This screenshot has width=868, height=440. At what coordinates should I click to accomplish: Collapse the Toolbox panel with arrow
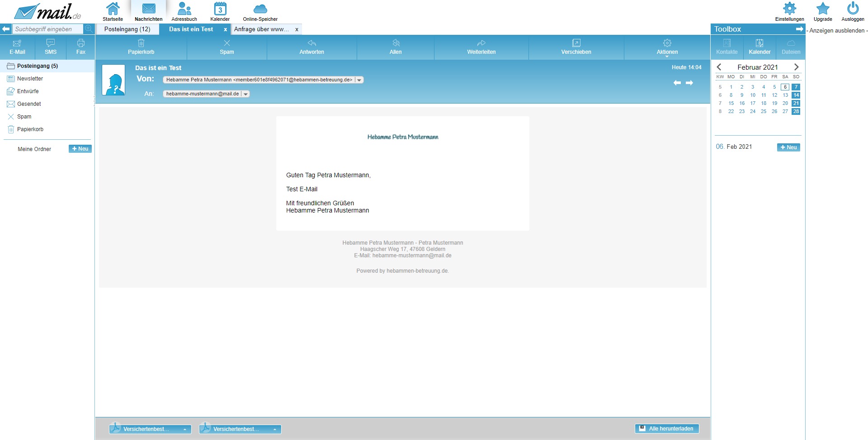pyautogui.click(x=799, y=29)
